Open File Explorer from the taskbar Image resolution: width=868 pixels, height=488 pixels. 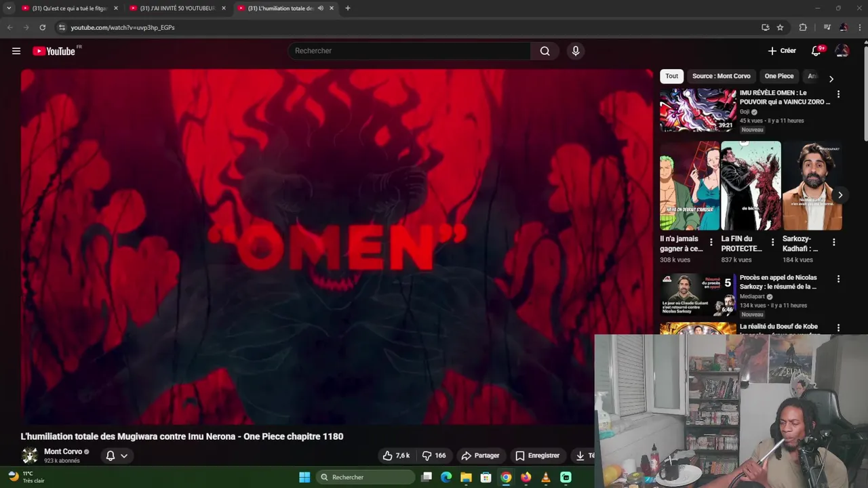(466, 477)
